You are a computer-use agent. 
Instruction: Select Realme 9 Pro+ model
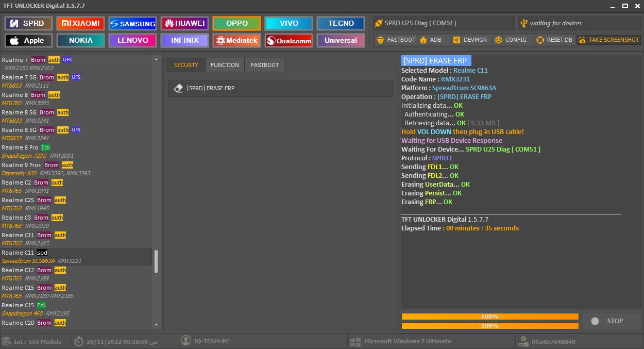click(76, 169)
